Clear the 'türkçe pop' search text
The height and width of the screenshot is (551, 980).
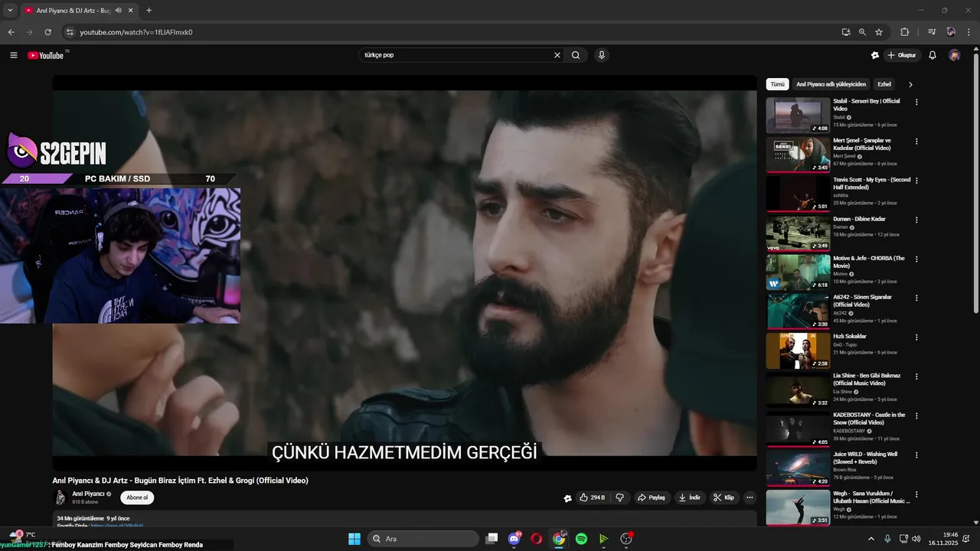pyautogui.click(x=557, y=55)
